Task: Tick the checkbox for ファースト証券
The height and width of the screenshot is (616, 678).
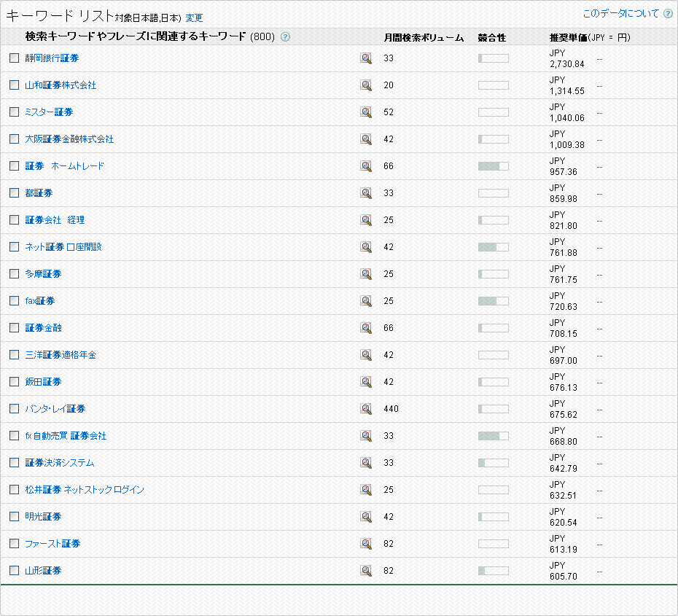Action: [15, 544]
